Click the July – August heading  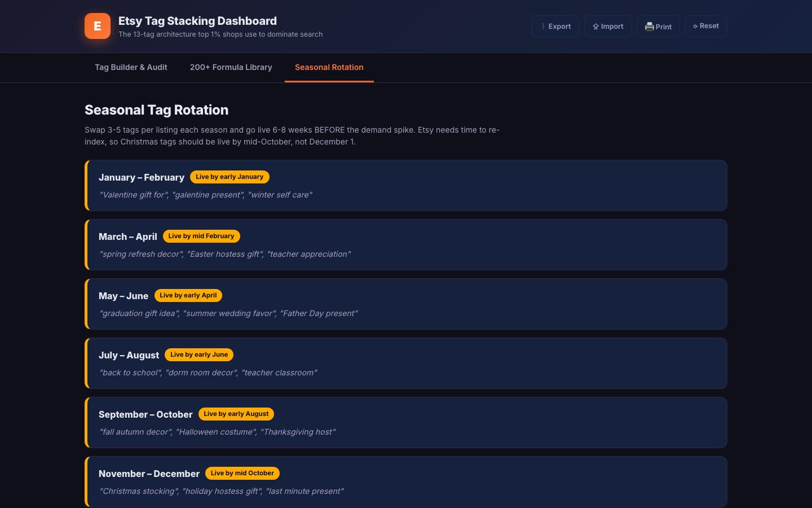[x=129, y=355]
